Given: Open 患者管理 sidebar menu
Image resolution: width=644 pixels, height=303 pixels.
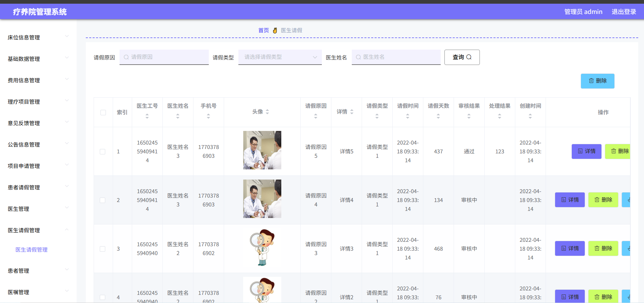Looking at the screenshot, I should [38, 271].
